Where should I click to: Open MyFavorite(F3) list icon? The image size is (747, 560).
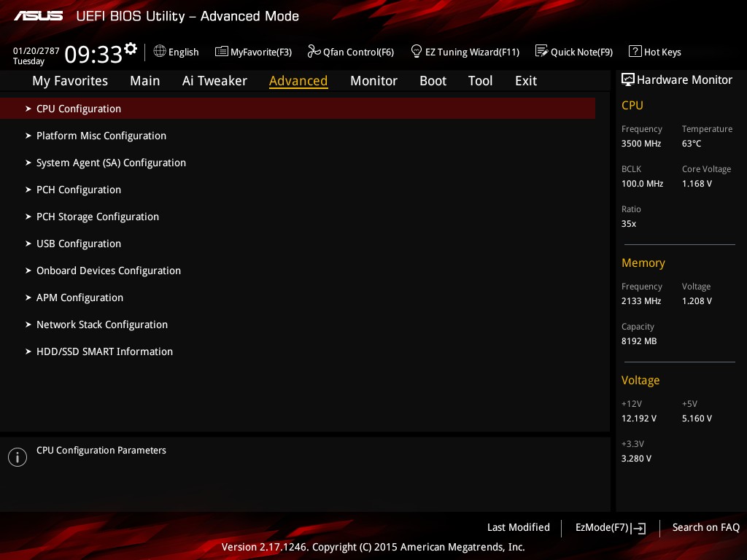pyautogui.click(x=222, y=52)
